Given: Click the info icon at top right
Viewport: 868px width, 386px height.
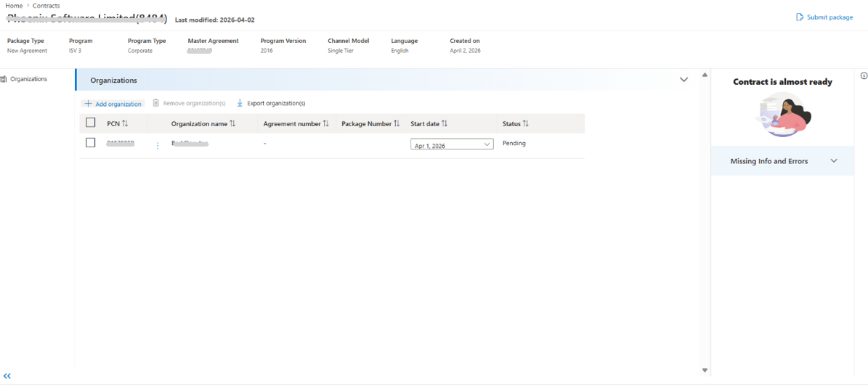Looking at the screenshot, I should point(864,76).
